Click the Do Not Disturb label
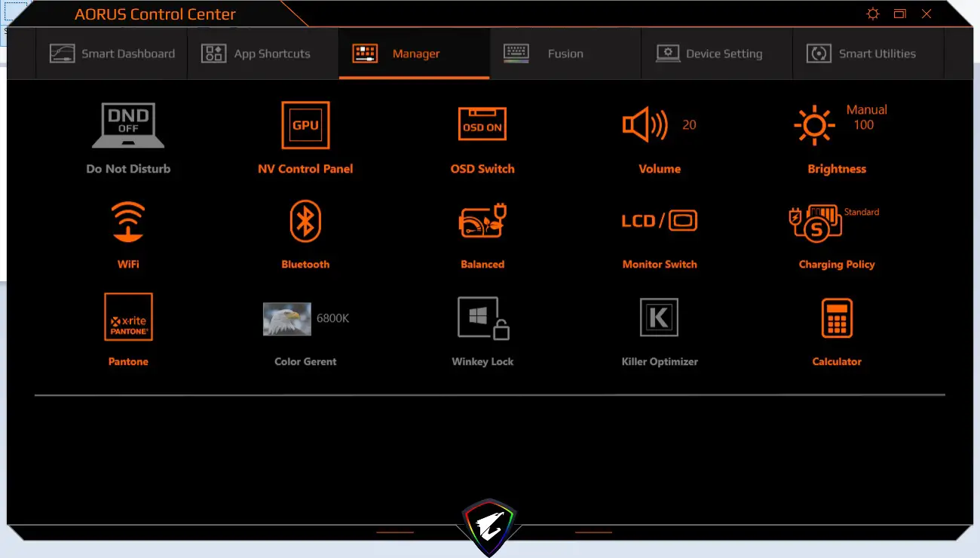The image size is (980, 558). (x=128, y=169)
